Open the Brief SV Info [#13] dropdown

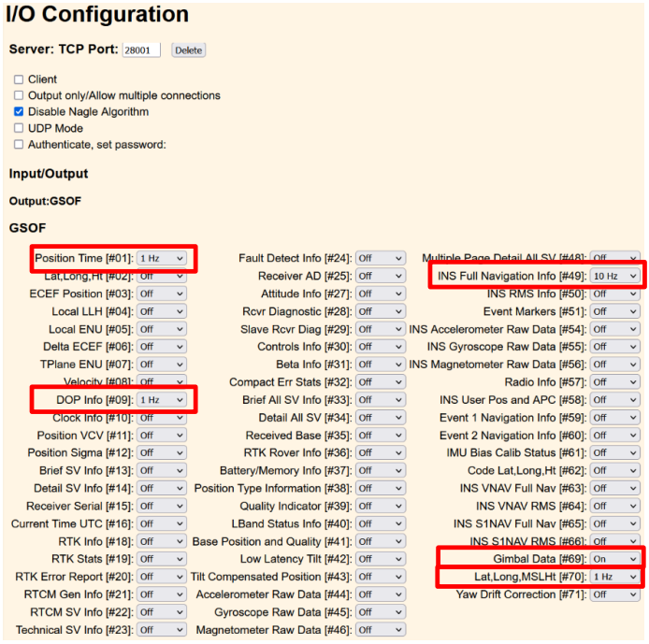pos(162,471)
